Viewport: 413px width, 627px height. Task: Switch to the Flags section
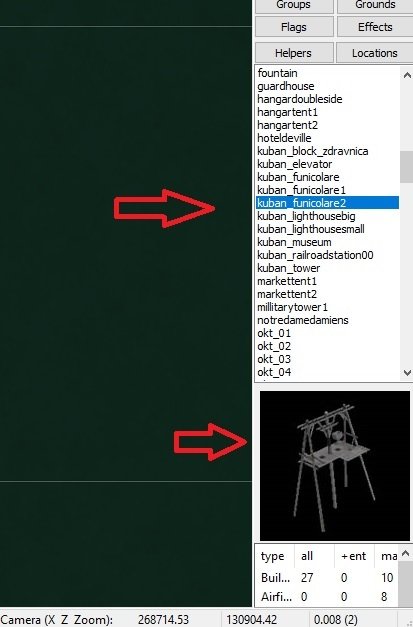click(x=294, y=27)
